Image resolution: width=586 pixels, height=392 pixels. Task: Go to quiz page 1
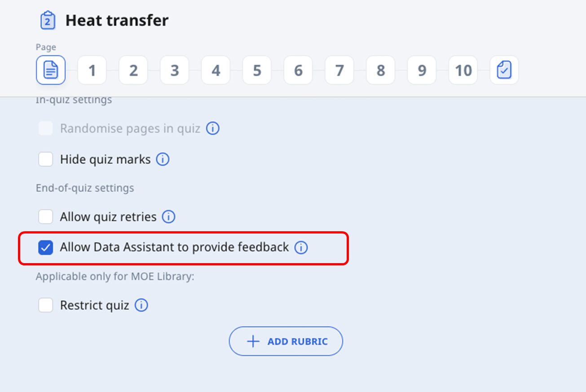(x=92, y=70)
